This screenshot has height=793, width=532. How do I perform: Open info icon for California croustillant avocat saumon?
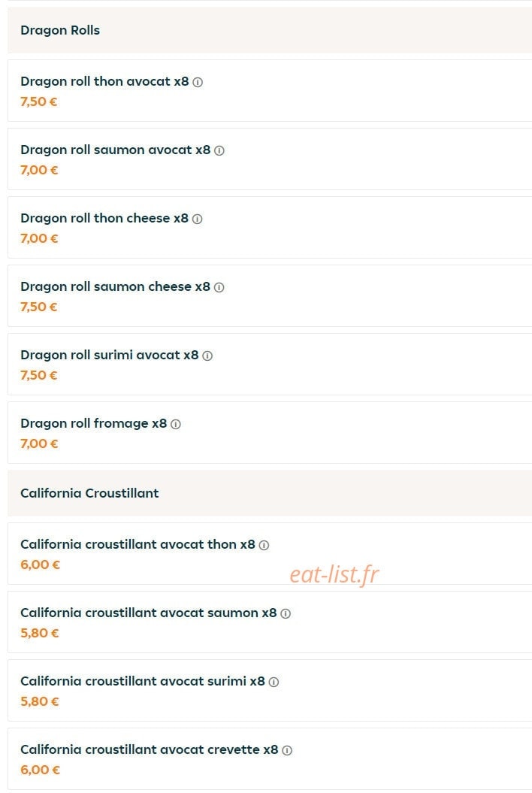286,613
